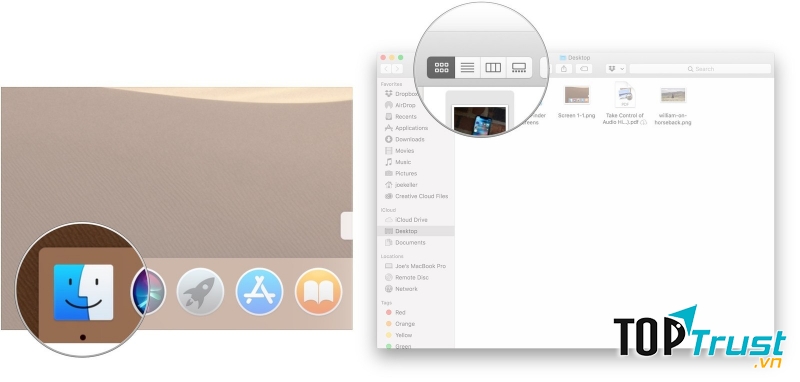Open Launchpad rocket icon in Dock

(200, 292)
